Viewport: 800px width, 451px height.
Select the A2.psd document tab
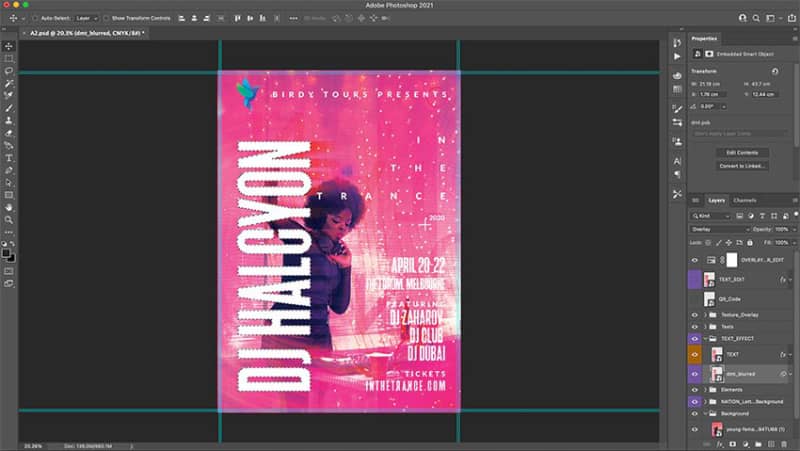pyautogui.click(x=85, y=33)
